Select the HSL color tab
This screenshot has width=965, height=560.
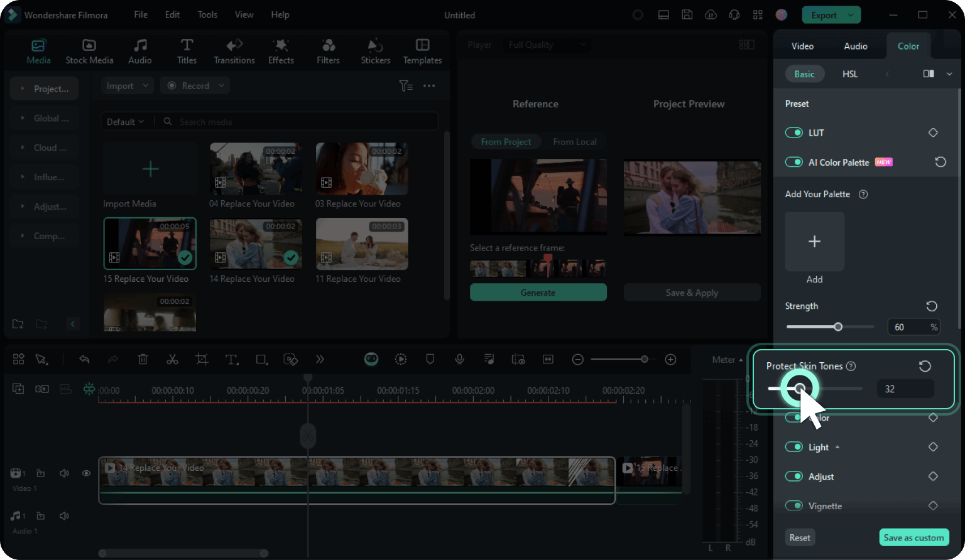(x=850, y=74)
